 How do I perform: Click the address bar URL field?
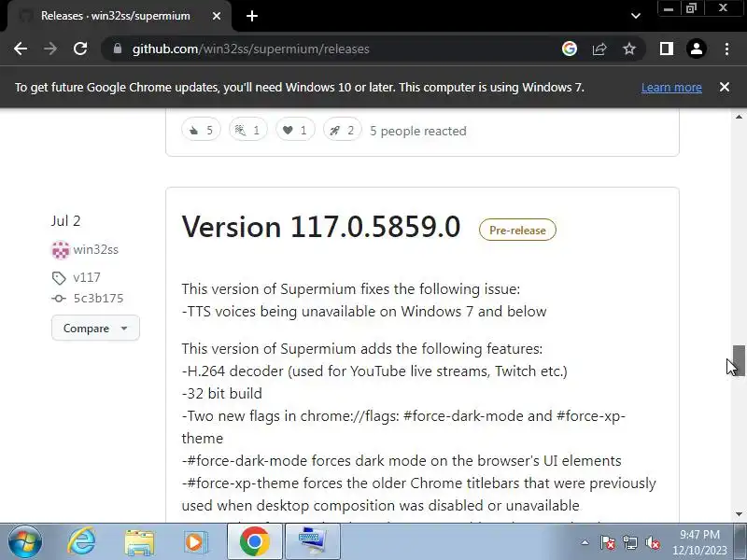coord(333,49)
